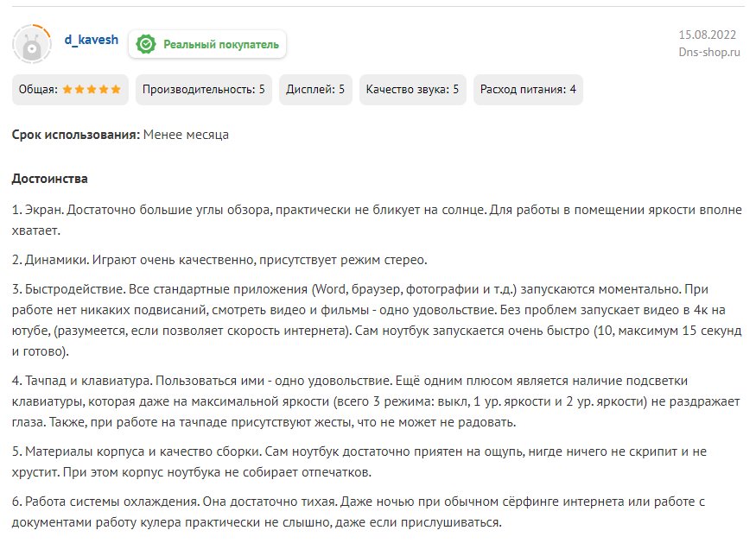Click the 'Общая' rating label

(x=38, y=89)
